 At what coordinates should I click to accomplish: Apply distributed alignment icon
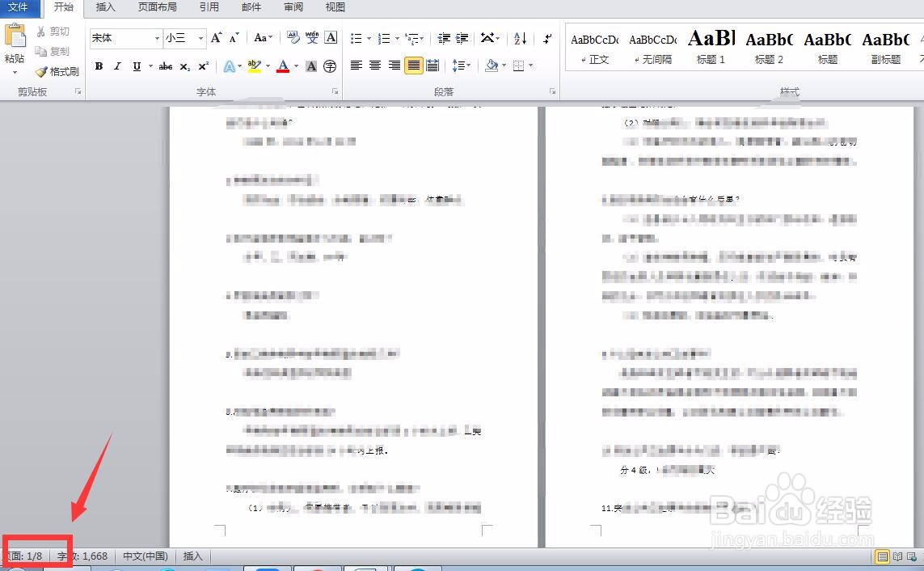(x=432, y=65)
